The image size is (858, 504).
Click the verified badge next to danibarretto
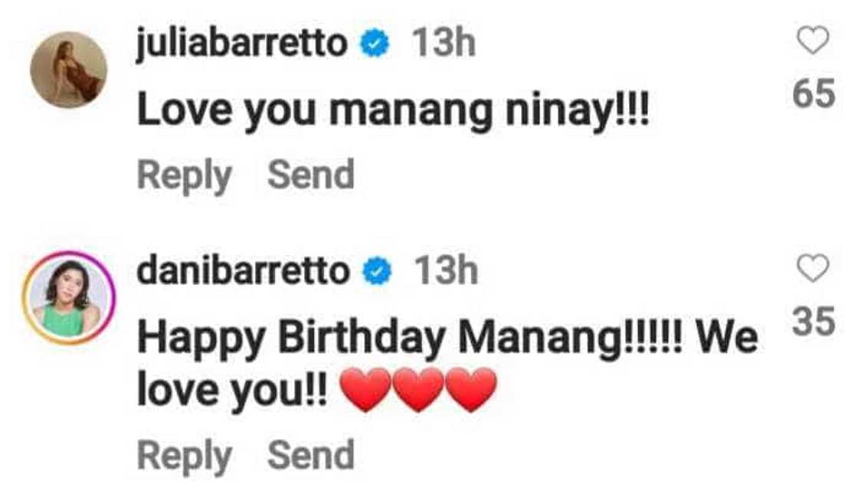pos(377,272)
